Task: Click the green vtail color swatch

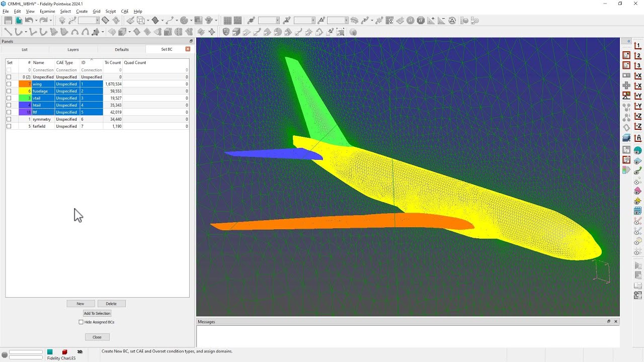Action: coord(25,98)
